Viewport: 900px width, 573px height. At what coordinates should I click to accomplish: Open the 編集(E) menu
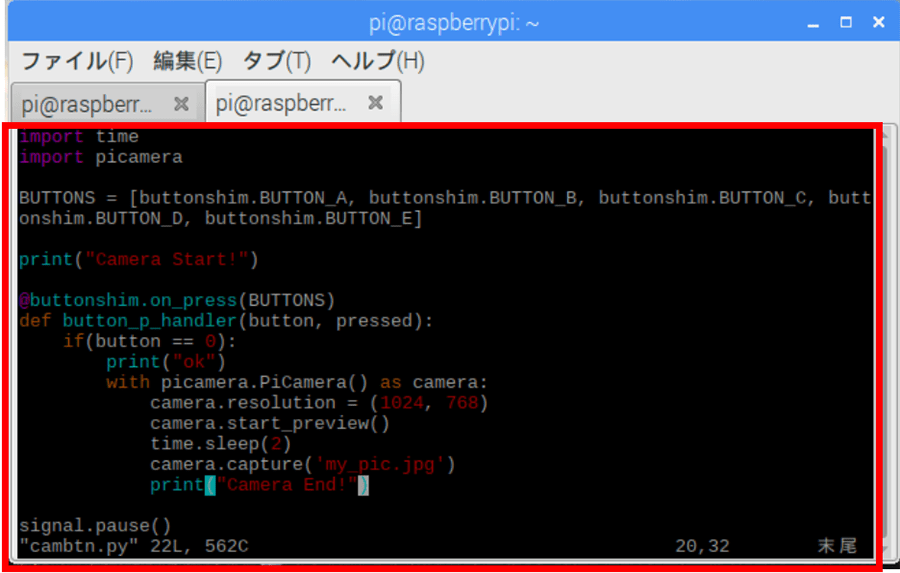[x=187, y=61]
